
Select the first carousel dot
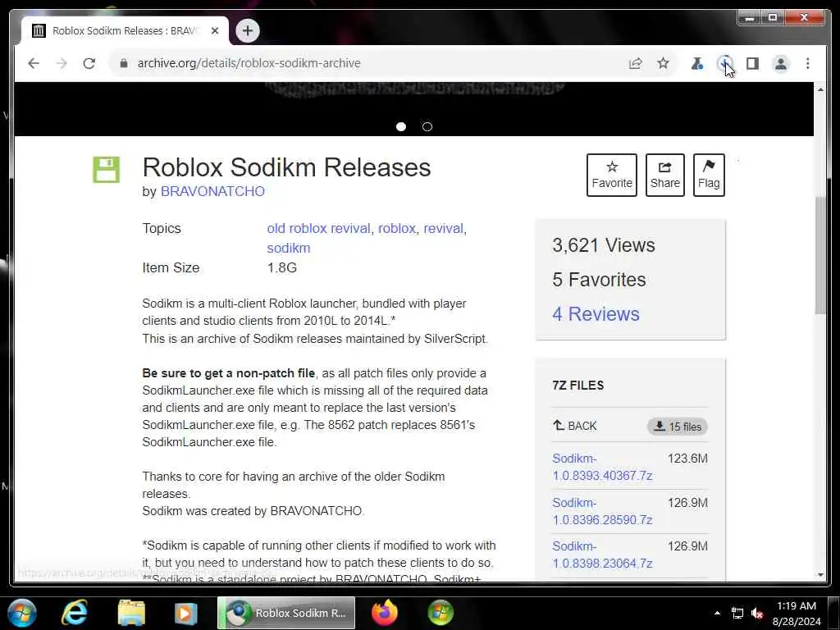[400, 126]
